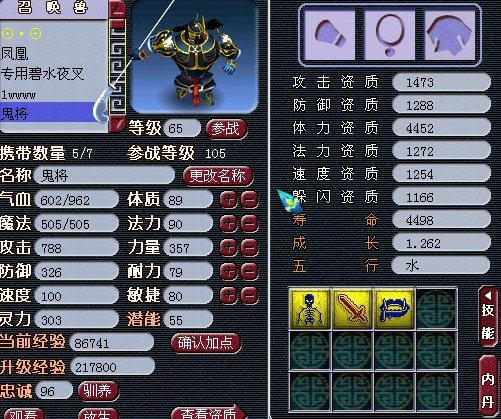Switch to the 内丹 side tab
This screenshot has width=501, height=419.
[487, 387]
